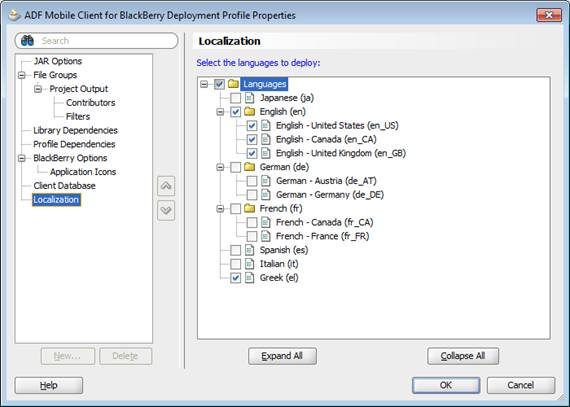Click the de_DE document icon
The width and height of the screenshot is (570, 407).
(266, 195)
